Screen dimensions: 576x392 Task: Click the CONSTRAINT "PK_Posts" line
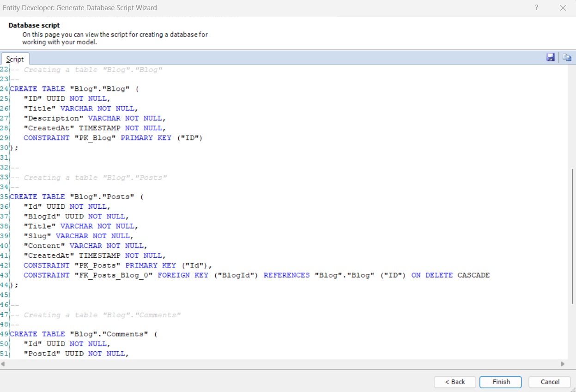(118, 265)
